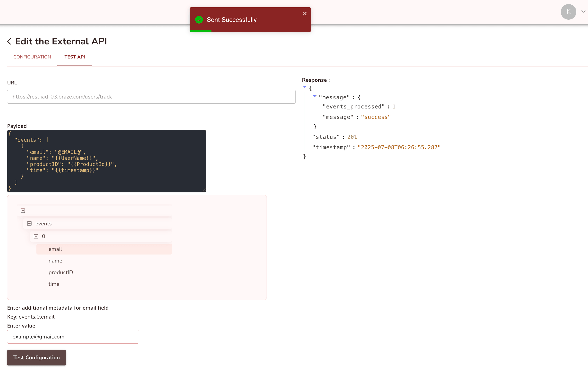Click the K user avatar in top-right

[568, 12]
